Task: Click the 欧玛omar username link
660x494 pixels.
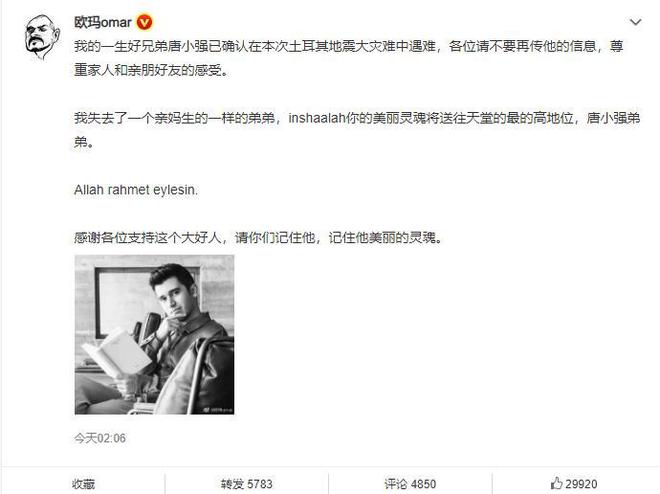Action: tap(103, 22)
